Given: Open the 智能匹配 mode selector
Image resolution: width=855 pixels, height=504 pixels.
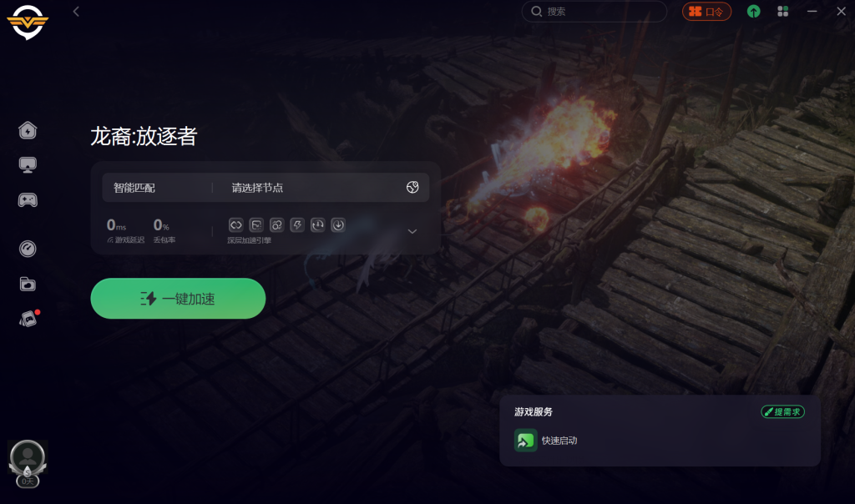Looking at the screenshot, I should click(x=134, y=188).
